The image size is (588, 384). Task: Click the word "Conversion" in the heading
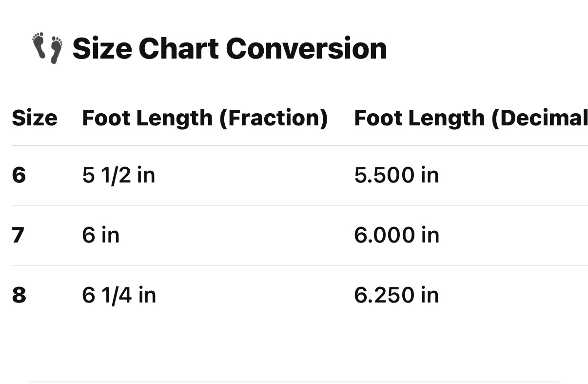pyautogui.click(x=306, y=49)
